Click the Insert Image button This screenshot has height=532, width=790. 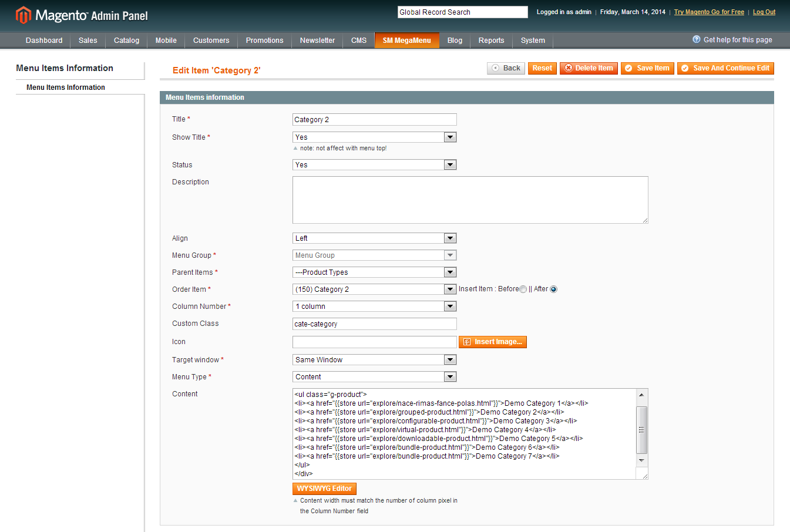(x=493, y=342)
